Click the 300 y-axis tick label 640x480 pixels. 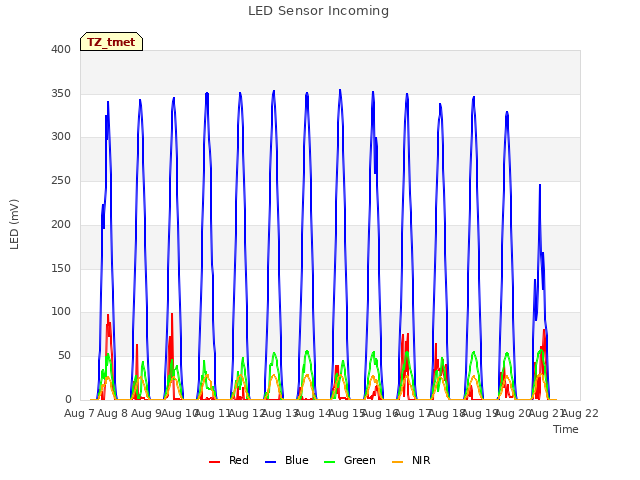pos(61,137)
